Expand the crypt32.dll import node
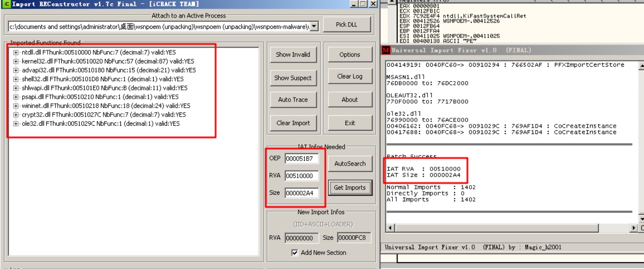The image size is (644, 269). click(x=16, y=115)
